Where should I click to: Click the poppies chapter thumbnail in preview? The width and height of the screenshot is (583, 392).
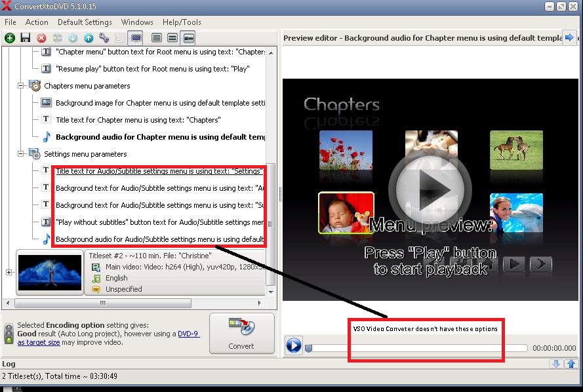point(346,149)
